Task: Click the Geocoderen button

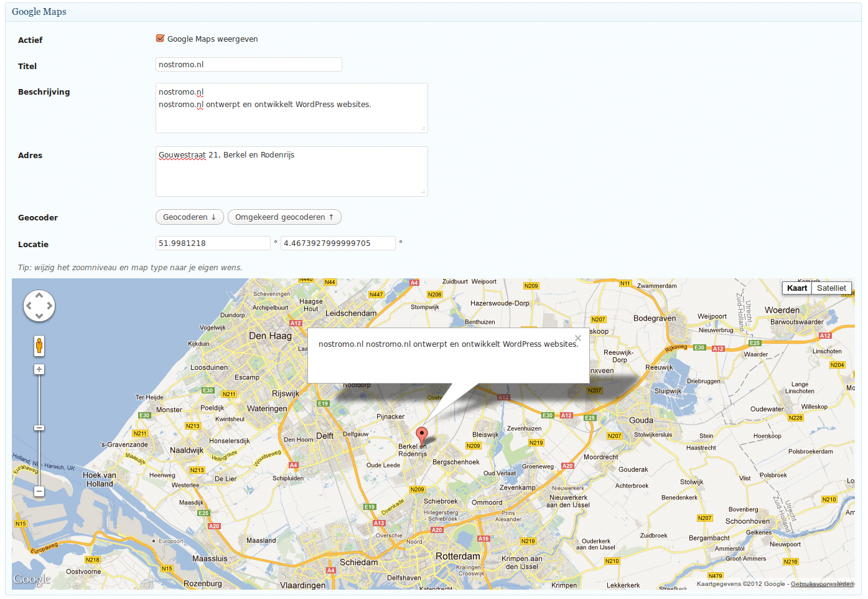Action: [x=189, y=217]
